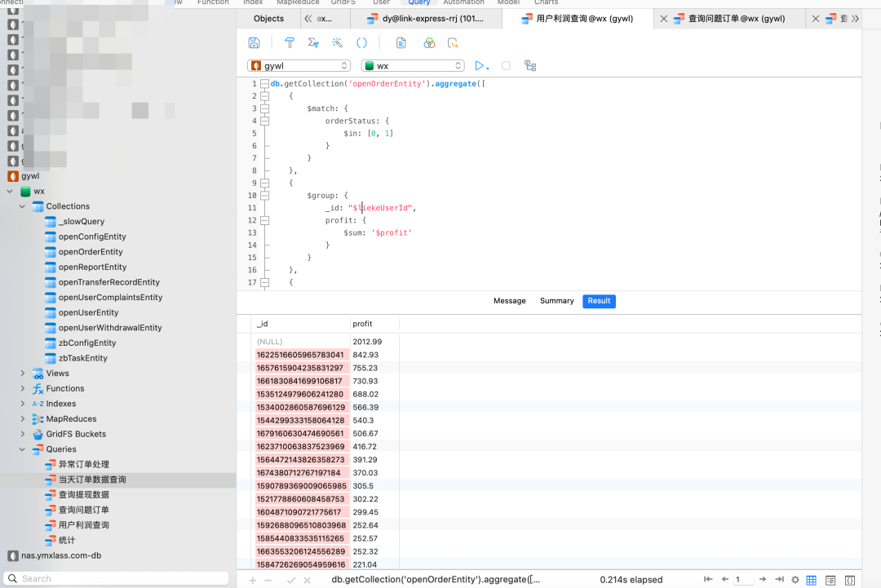This screenshot has width=881, height=588.
Task: Switch to form view of results
Action: (830, 580)
